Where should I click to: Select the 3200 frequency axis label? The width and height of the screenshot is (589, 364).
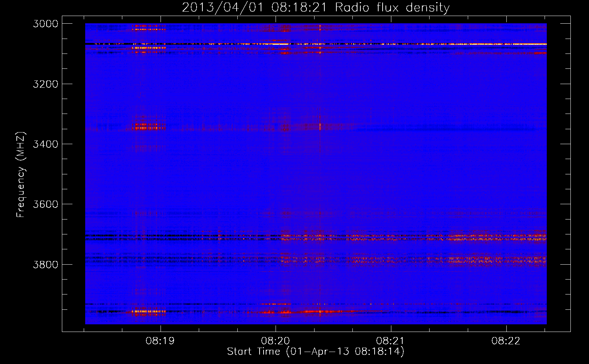coord(46,84)
